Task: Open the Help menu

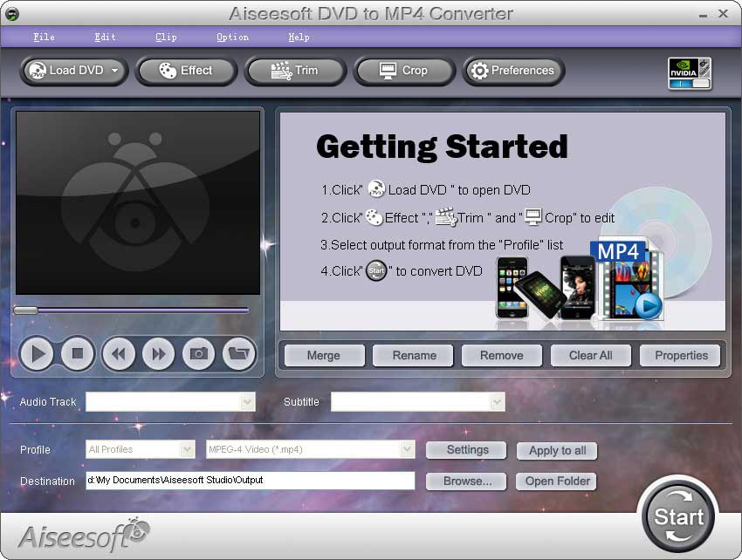Action: [x=299, y=37]
